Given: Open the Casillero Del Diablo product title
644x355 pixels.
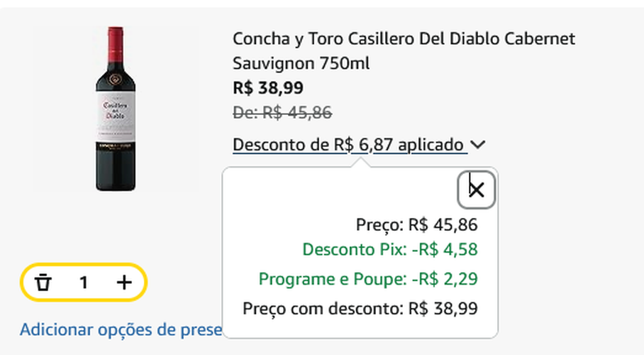Looking at the screenshot, I should click(x=404, y=38).
